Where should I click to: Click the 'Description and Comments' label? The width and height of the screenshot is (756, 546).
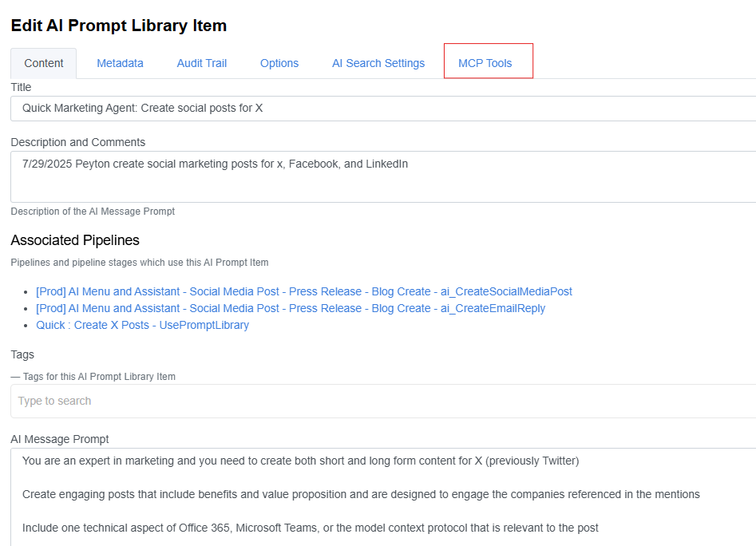[x=77, y=142]
